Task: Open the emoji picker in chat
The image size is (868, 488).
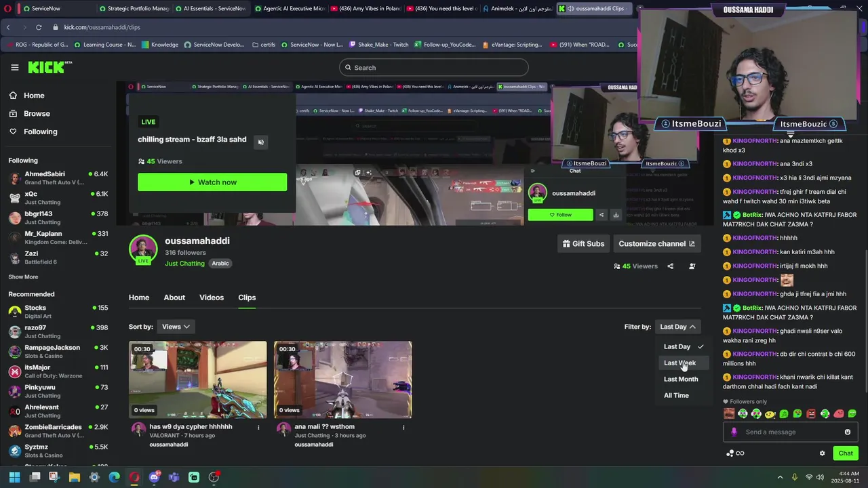Action: 847,432
